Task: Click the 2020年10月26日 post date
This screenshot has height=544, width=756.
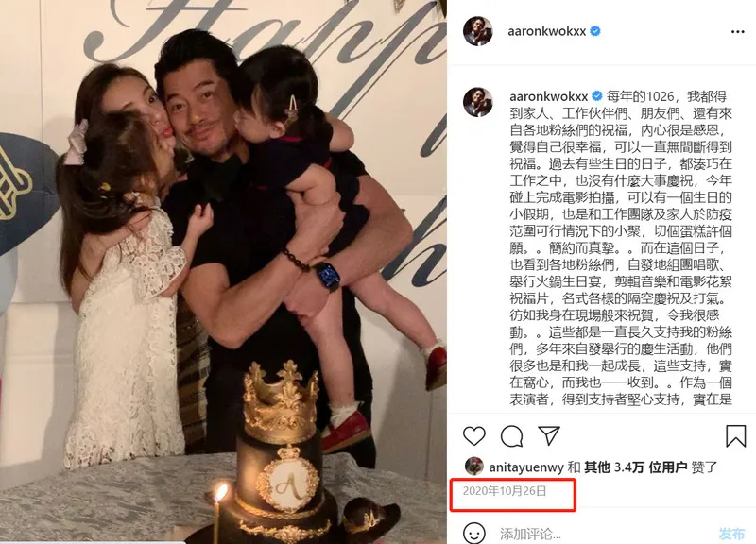Action: [505, 491]
